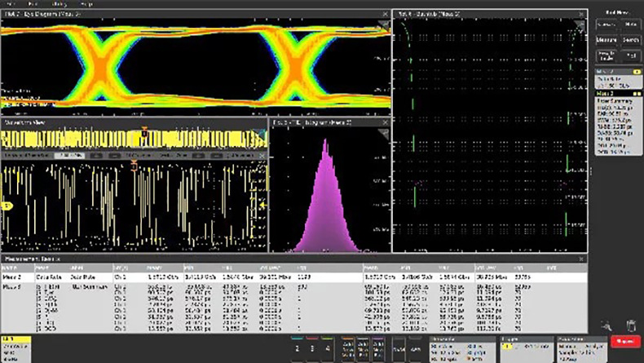Click the Channel 1 ground level marker
Image resolution: width=644 pixels, height=363 pixels.
click(x=6, y=207)
